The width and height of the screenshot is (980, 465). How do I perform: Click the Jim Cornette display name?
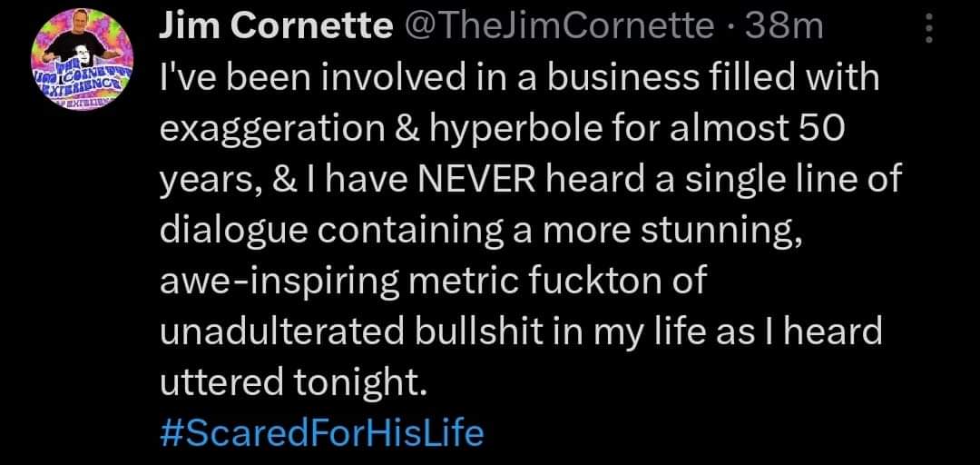(270, 28)
